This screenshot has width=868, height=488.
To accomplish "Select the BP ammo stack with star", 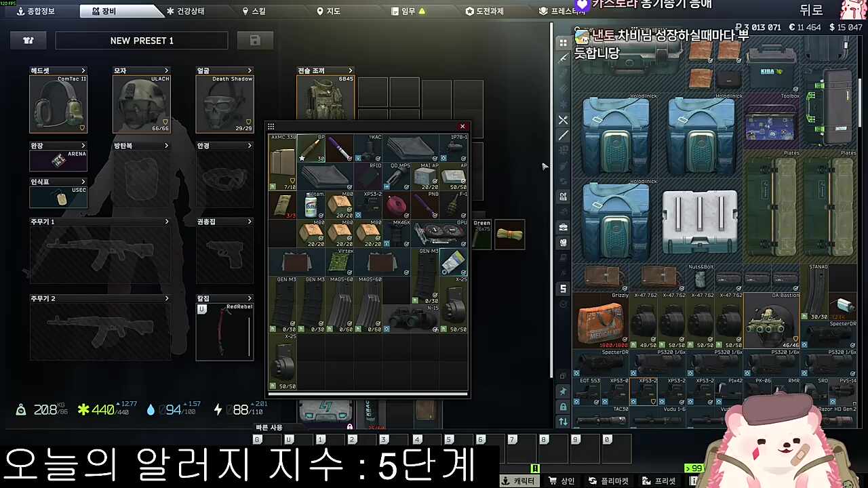I will 311,148.
